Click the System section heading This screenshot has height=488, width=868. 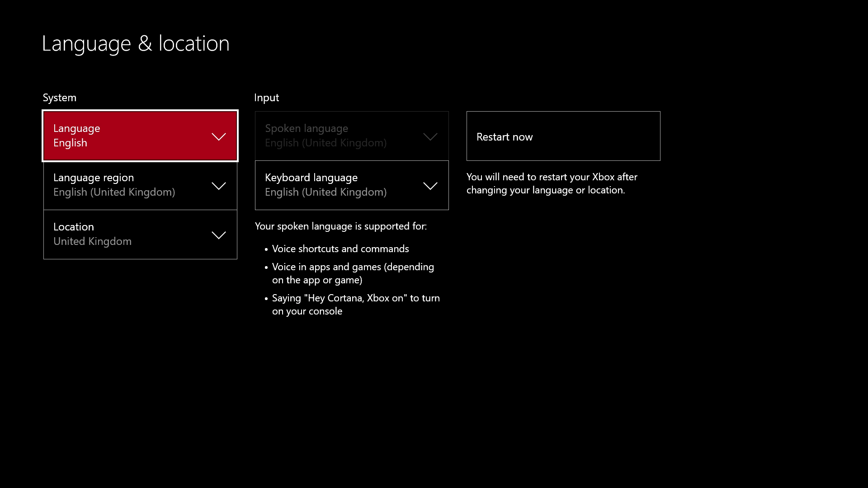click(x=59, y=97)
